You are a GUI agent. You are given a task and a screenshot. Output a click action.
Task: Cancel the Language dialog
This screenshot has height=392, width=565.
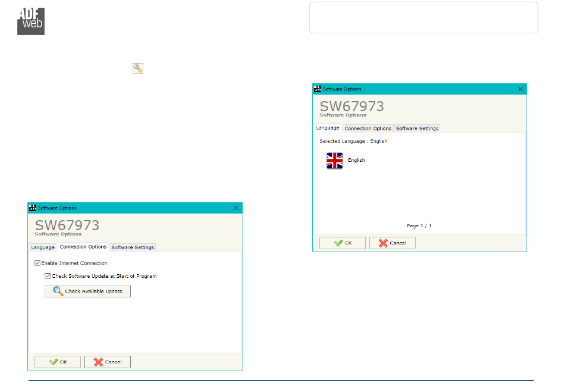[393, 243]
